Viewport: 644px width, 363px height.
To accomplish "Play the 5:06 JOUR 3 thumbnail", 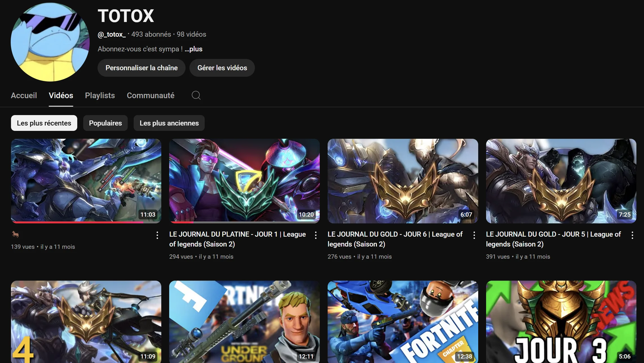I will (561, 322).
